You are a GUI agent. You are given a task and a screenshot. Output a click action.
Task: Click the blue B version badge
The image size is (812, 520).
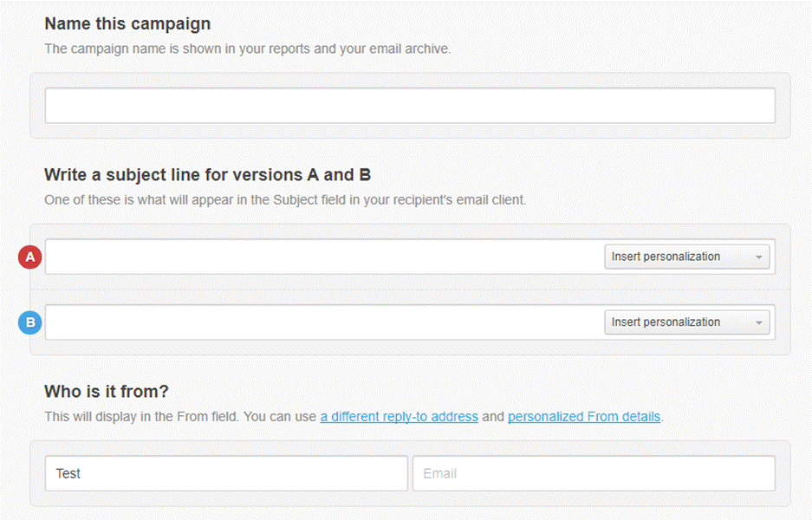click(x=30, y=322)
